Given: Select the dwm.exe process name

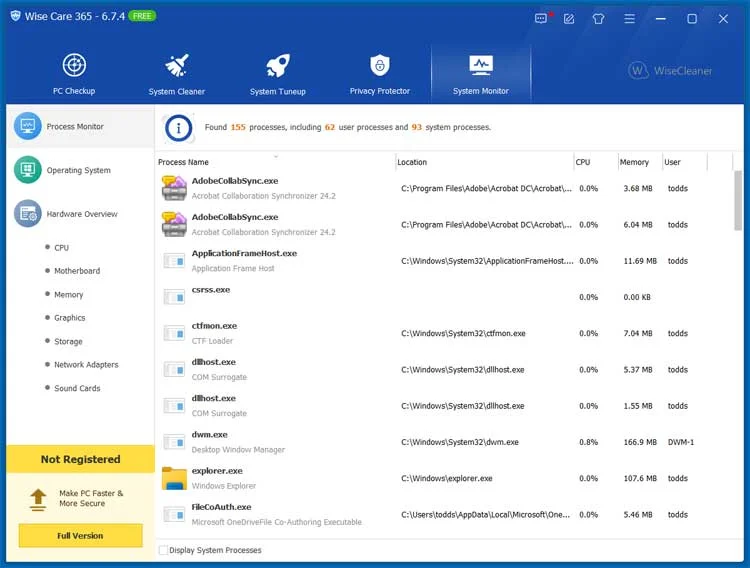Looking at the screenshot, I should tap(210, 434).
